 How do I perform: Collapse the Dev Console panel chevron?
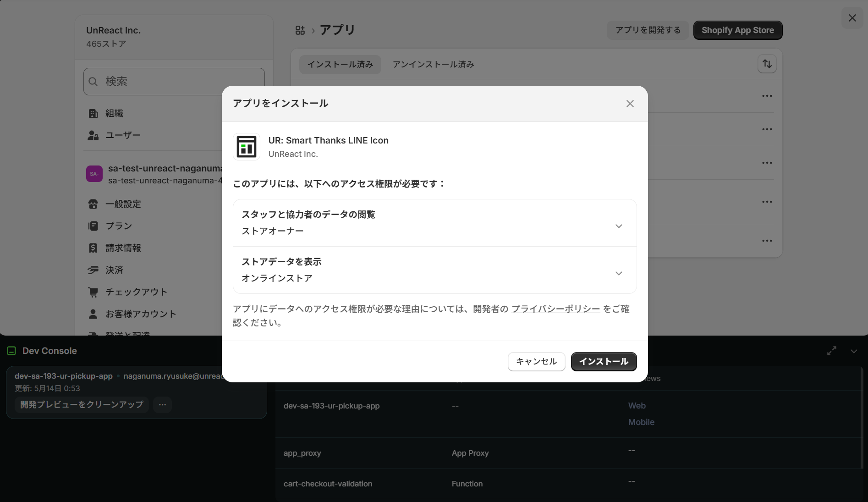click(854, 351)
